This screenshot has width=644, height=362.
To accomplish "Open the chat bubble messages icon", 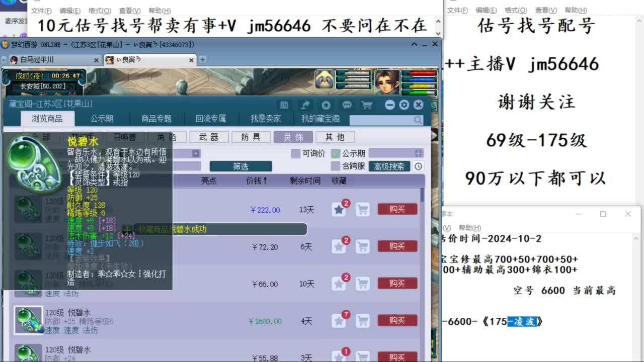I will point(347,105).
